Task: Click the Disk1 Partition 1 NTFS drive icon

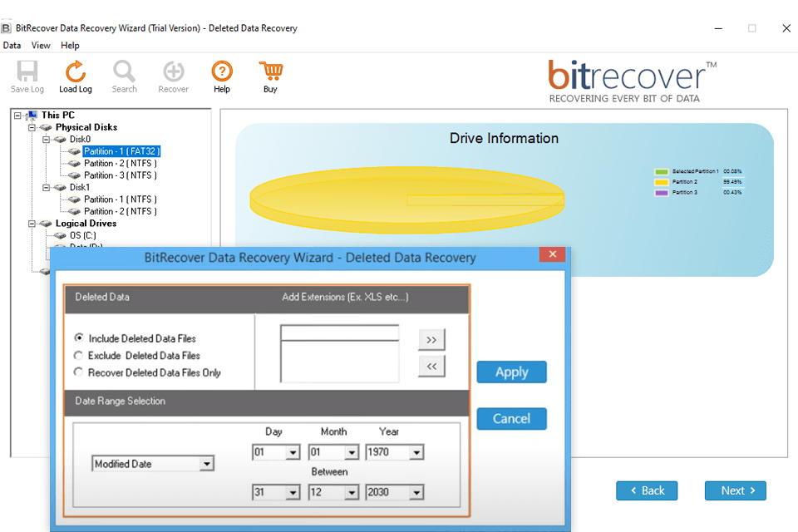Action: pos(74,199)
